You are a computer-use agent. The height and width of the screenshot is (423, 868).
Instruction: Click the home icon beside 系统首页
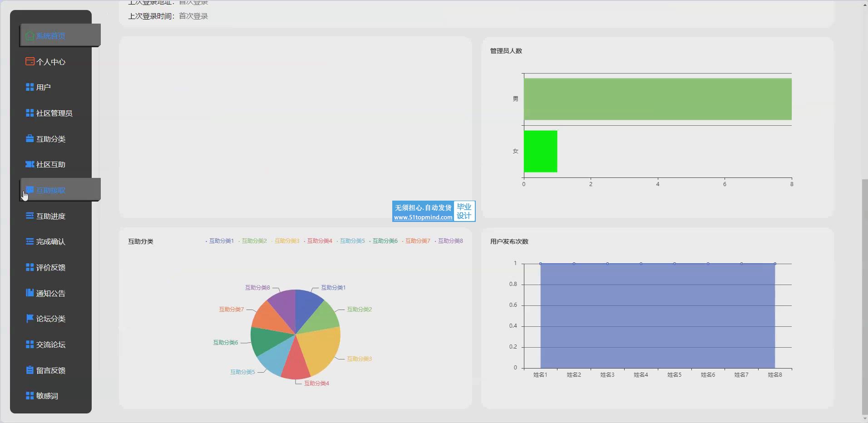30,36
